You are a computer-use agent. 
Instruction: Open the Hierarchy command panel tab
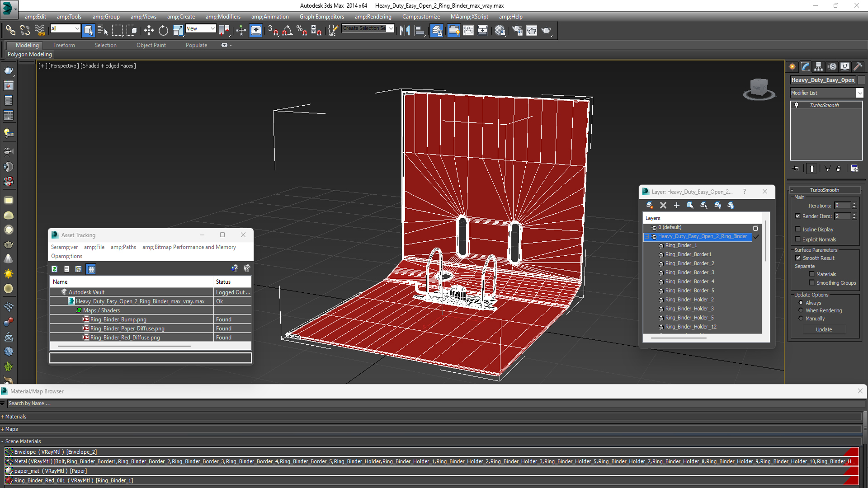(818, 66)
